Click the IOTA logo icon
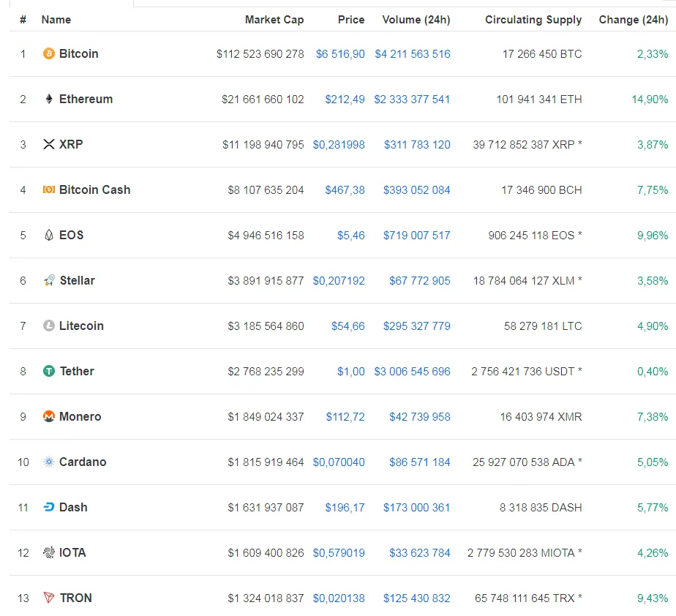The height and width of the screenshot is (616, 676). point(49,552)
